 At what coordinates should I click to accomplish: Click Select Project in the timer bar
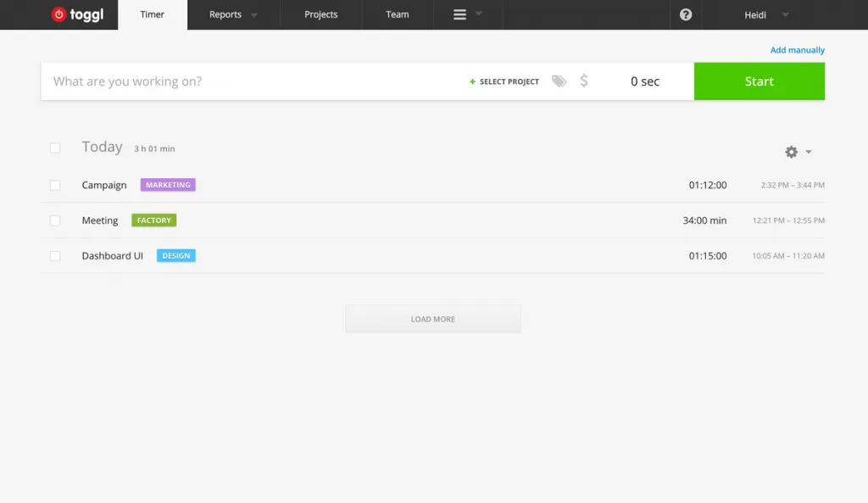[x=504, y=81]
